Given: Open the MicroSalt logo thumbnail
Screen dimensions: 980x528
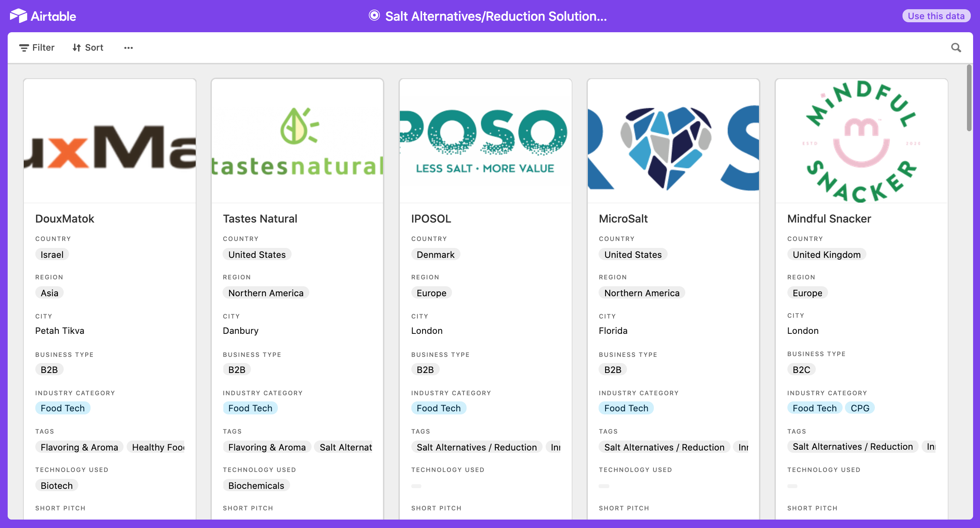Looking at the screenshot, I should (673, 141).
